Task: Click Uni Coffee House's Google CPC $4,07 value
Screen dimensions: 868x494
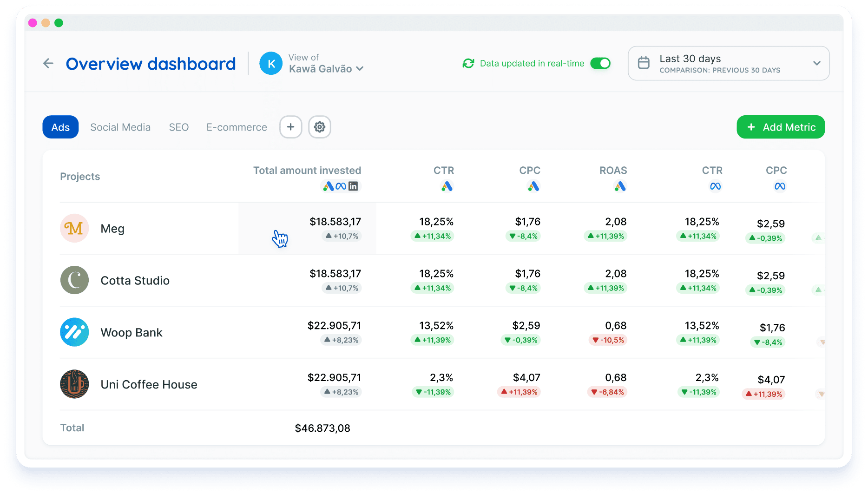Action: [x=526, y=378]
